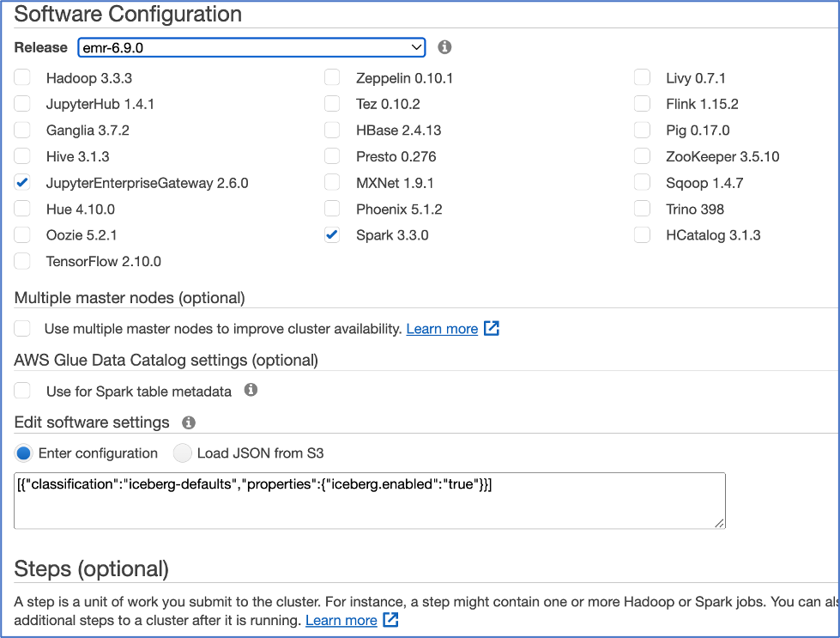Tick the HCatalog 3.1.3 checkbox
The width and height of the screenshot is (840, 638).
pyautogui.click(x=643, y=234)
